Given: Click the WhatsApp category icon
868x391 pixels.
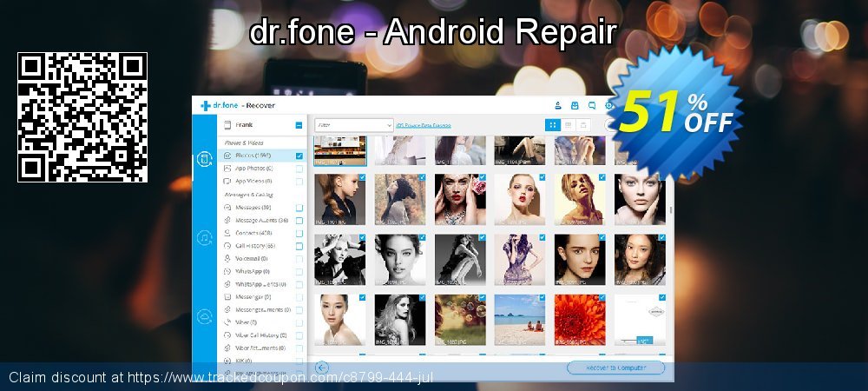Looking at the screenshot, I should click(227, 271).
